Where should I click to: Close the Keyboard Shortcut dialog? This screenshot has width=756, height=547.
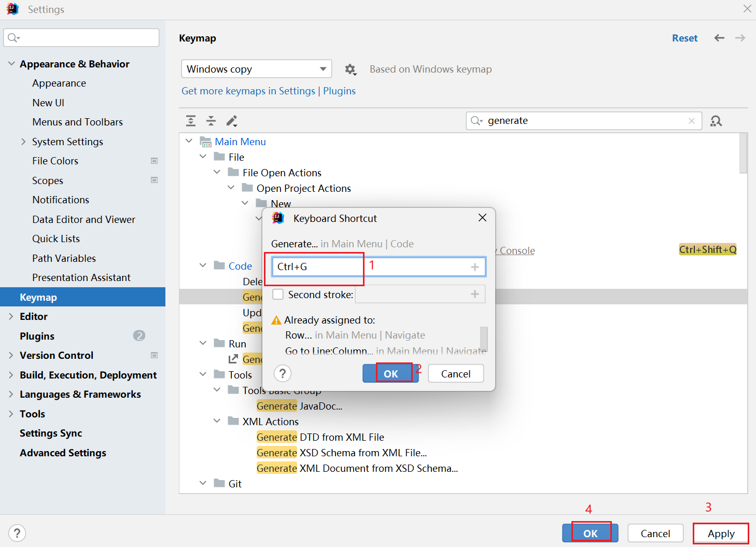pyautogui.click(x=482, y=218)
